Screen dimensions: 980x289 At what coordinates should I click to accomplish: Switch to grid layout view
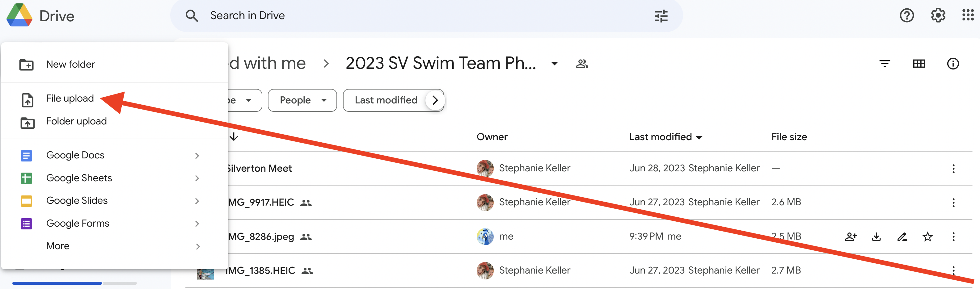click(x=919, y=64)
